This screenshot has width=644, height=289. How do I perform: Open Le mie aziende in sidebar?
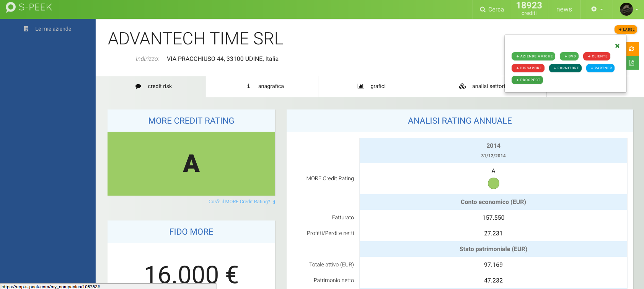(x=53, y=29)
